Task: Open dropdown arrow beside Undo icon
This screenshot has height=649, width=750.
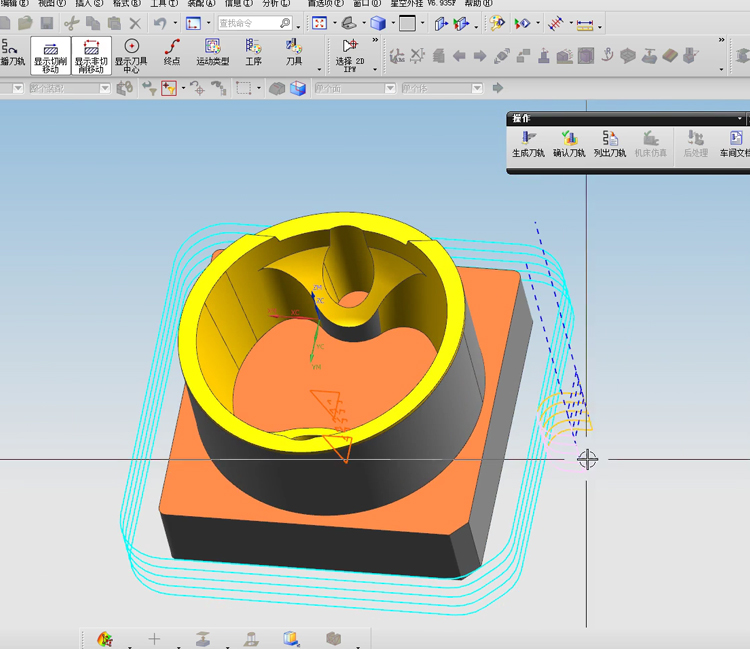Action: [x=175, y=23]
